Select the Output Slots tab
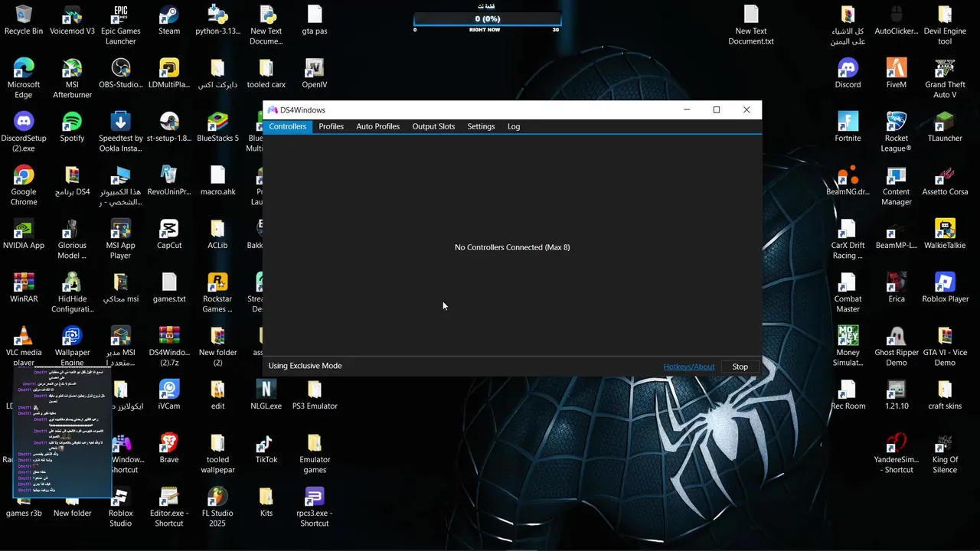980x551 pixels. pos(433,126)
